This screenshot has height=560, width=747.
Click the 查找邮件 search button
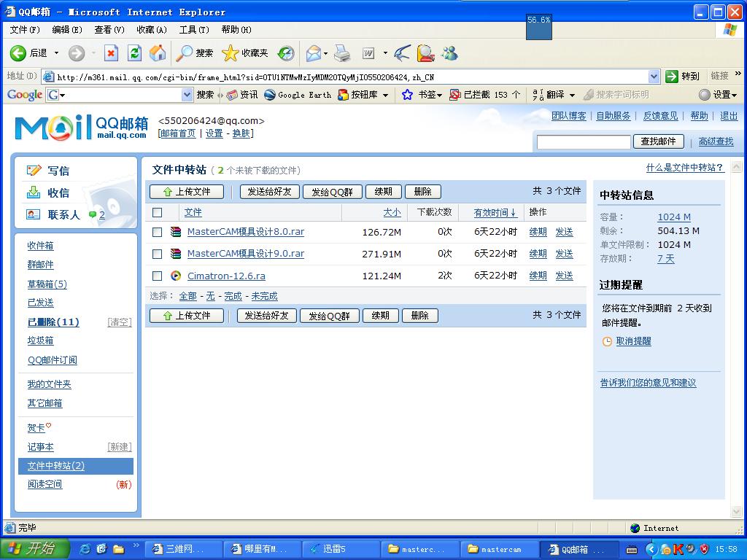[659, 141]
